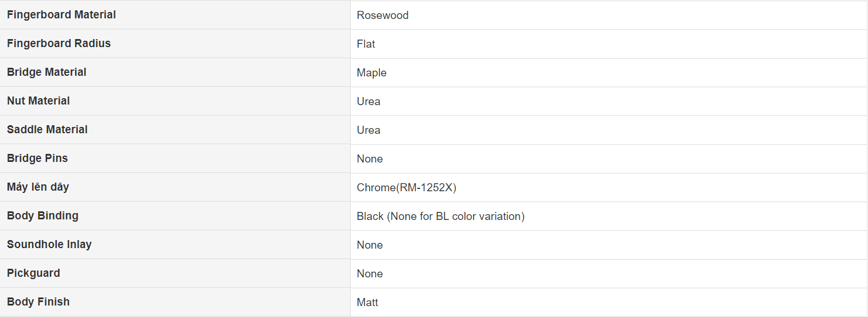
Task: Select the Urea value for Nut Material
Action: tap(369, 102)
